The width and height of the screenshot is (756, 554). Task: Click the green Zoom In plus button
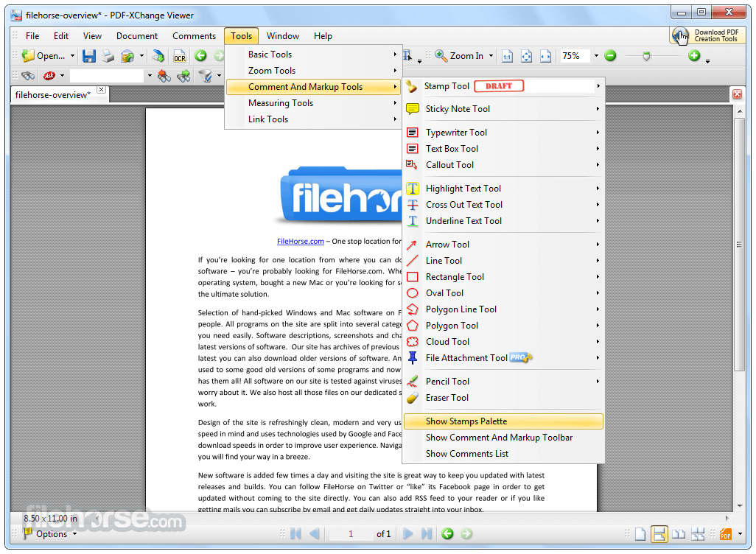pyautogui.click(x=694, y=56)
